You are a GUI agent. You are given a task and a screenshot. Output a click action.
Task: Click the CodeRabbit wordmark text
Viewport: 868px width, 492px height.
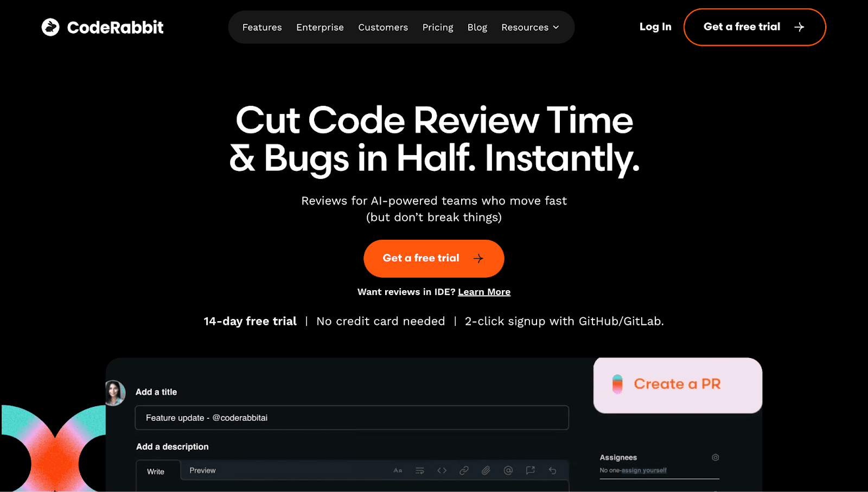115,27
